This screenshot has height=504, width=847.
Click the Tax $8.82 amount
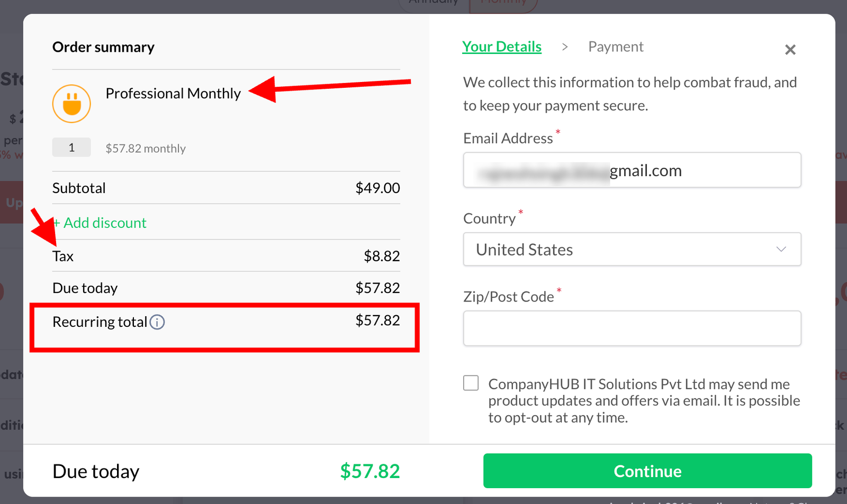coord(382,256)
